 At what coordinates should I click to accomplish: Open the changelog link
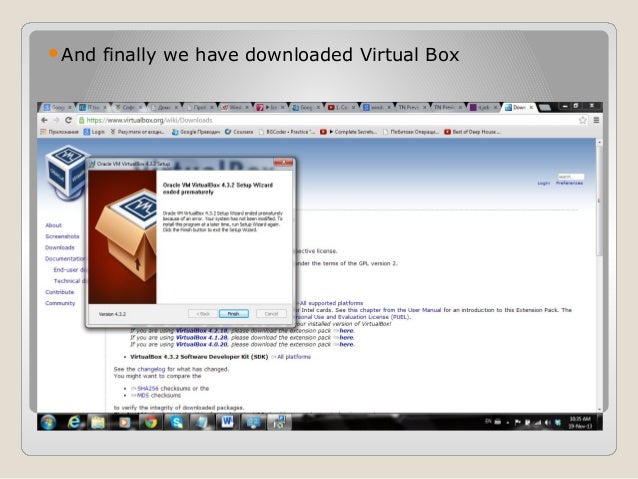click(x=151, y=369)
